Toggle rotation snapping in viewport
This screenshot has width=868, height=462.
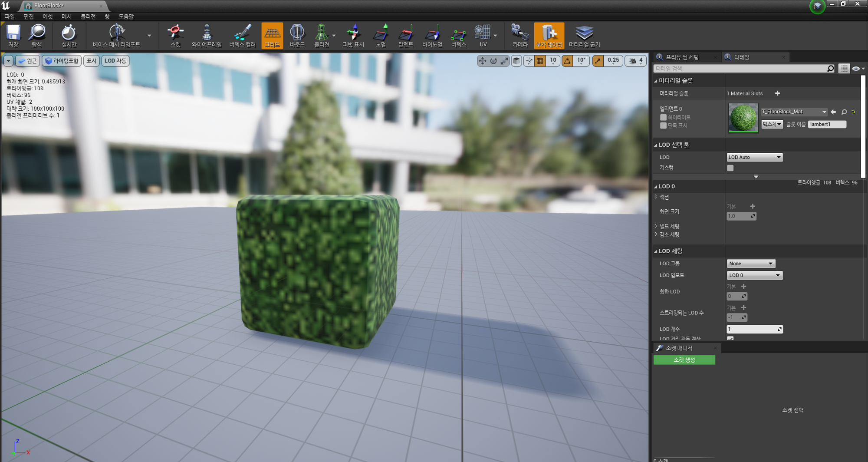point(567,61)
